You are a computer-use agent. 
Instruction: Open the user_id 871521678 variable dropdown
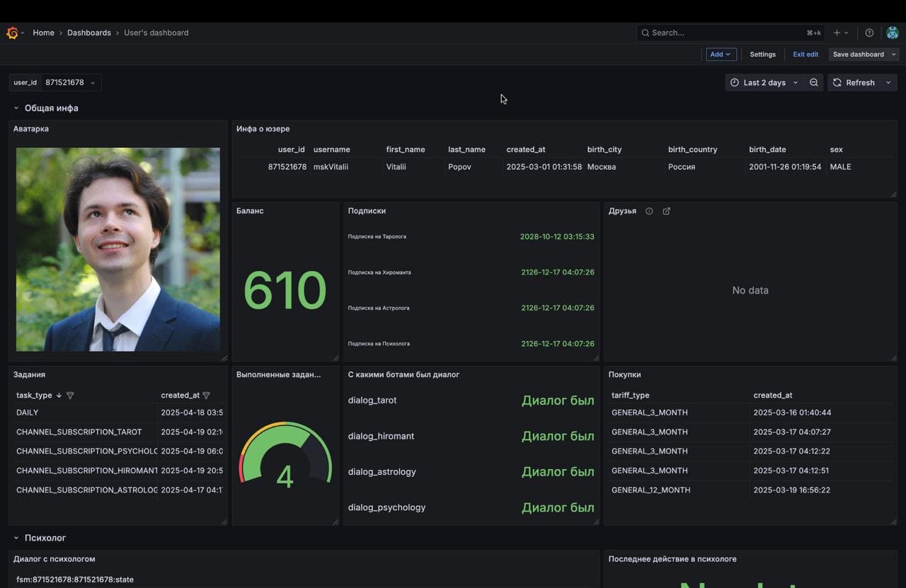[x=71, y=83]
